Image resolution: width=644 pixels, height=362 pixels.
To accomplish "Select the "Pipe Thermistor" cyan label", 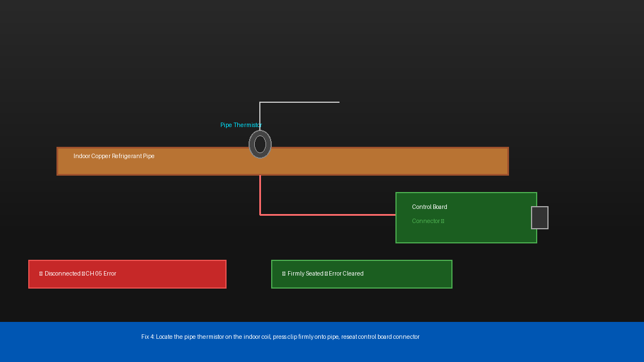I will pyautogui.click(x=241, y=125).
